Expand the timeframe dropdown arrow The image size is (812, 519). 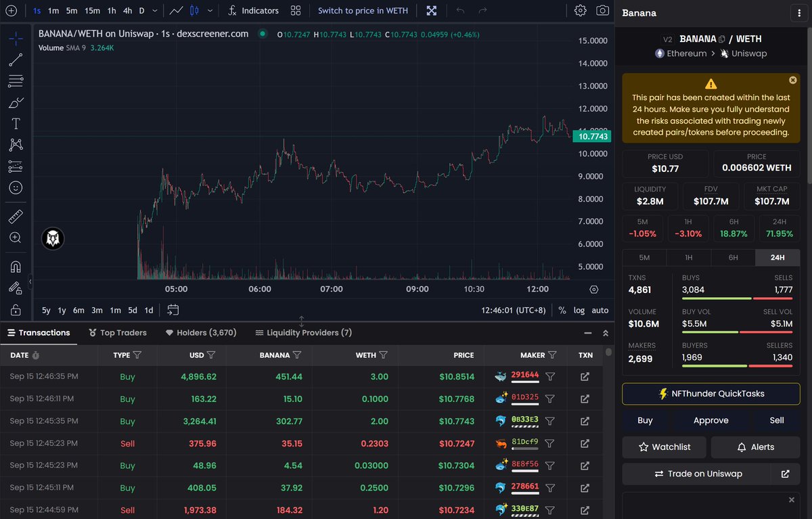coord(156,11)
